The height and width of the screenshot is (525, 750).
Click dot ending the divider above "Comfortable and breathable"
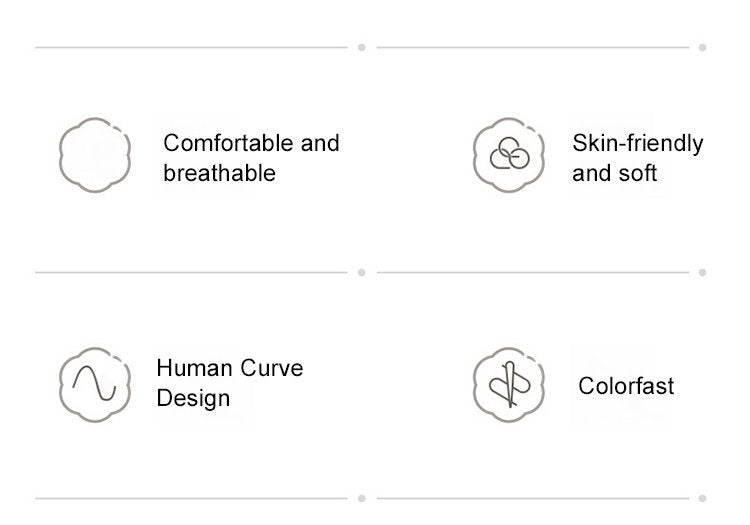click(x=361, y=47)
